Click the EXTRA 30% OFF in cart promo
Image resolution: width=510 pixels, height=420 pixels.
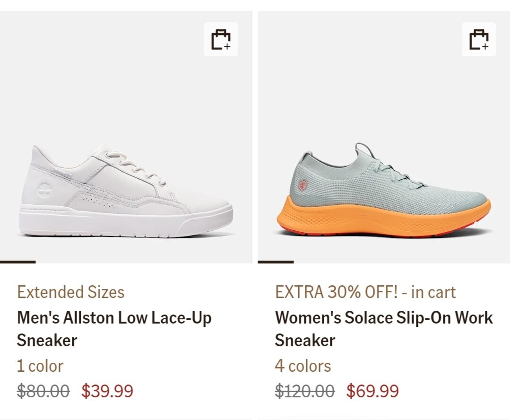tap(365, 292)
